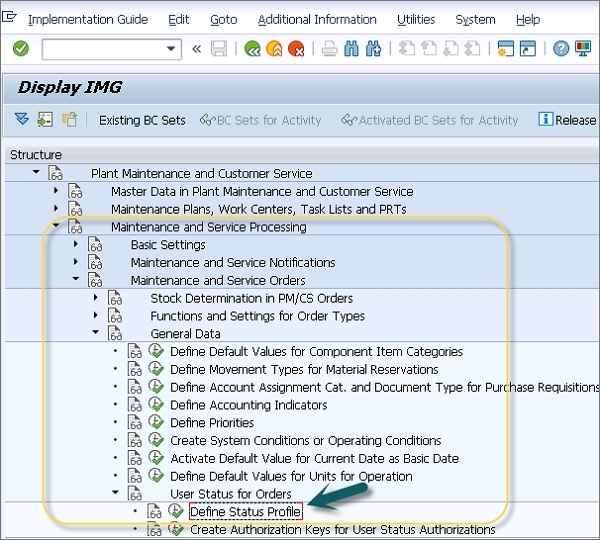The width and height of the screenshot is (600, 540).
Task: Select Activate Default Value for Current Date
Action: point(315,458)
